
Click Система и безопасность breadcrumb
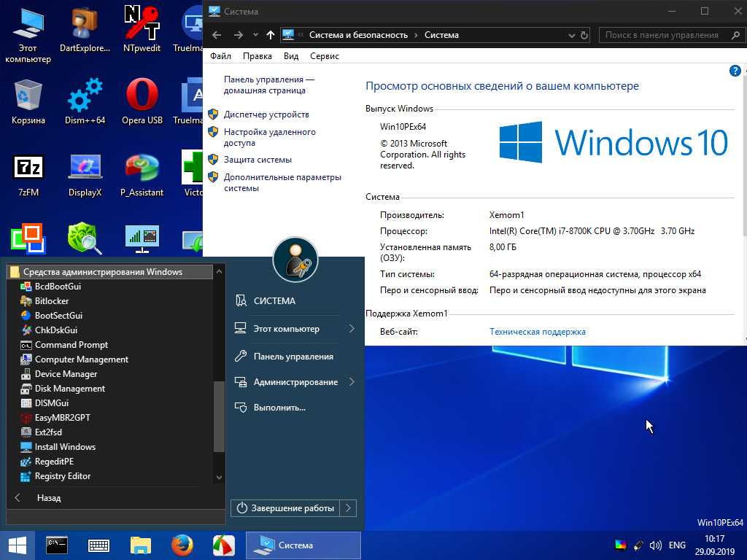(358, 35)
